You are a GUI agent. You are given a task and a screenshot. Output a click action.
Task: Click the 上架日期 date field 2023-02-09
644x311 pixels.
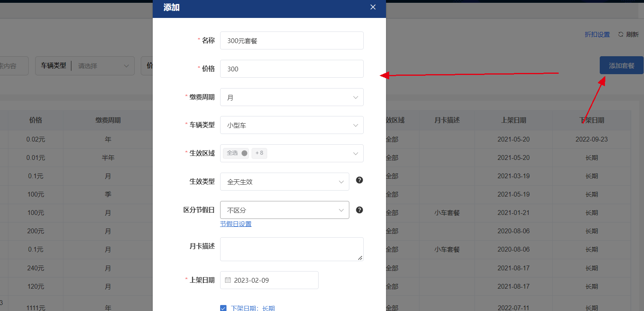tap(269, 280)
